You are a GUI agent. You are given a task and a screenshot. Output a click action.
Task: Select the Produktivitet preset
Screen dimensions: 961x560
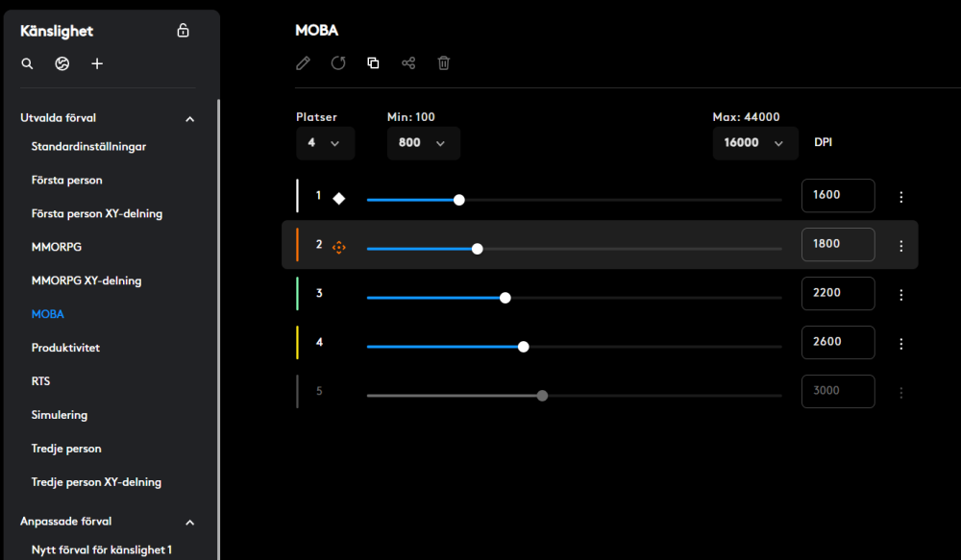65,348
